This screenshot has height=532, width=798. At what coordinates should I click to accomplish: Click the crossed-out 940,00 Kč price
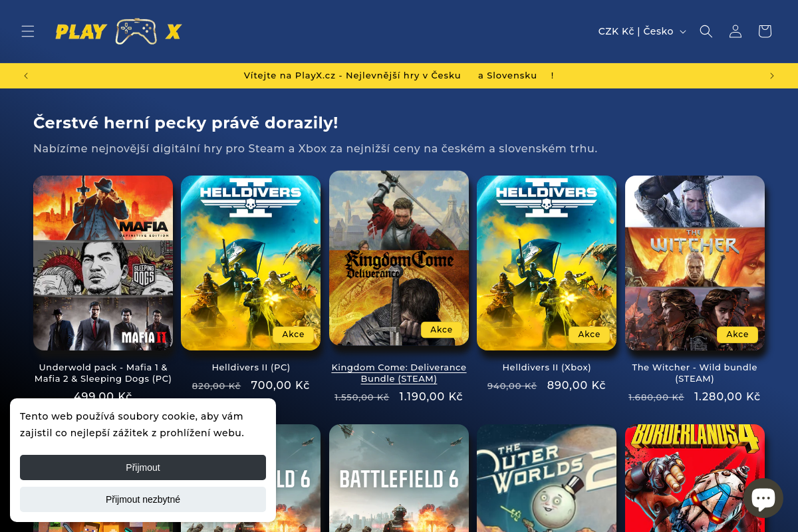[x=512, y=386]
